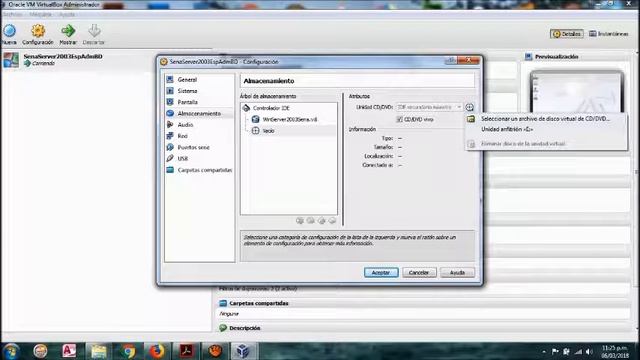Click the Cancelar button

point(419,272)
